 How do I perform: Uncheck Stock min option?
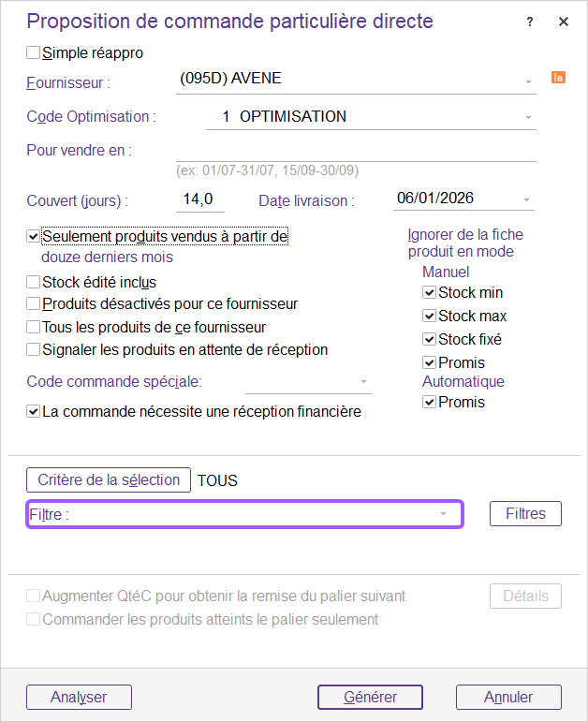click(430, 293)
